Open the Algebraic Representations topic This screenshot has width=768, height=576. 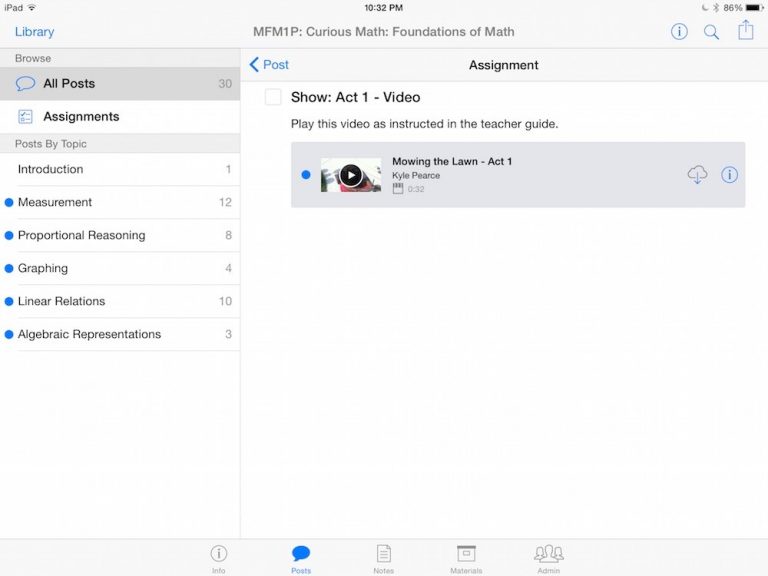point(89,334)
